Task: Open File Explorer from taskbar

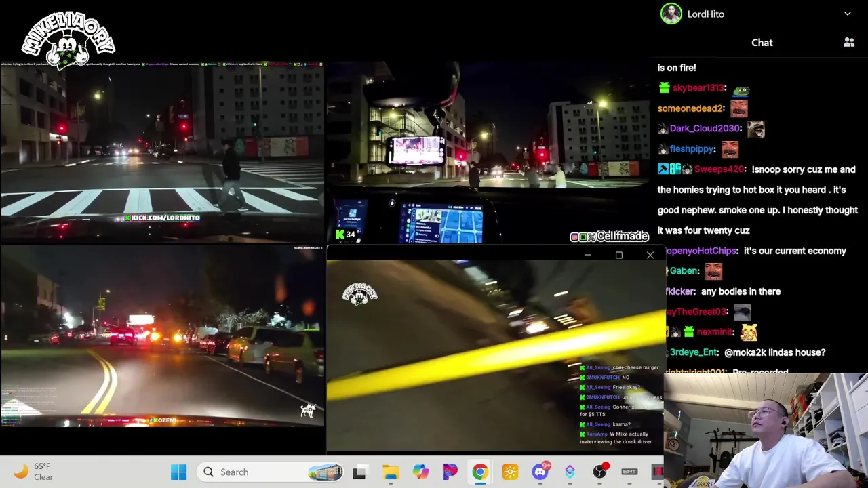Action: click(391, 472)
